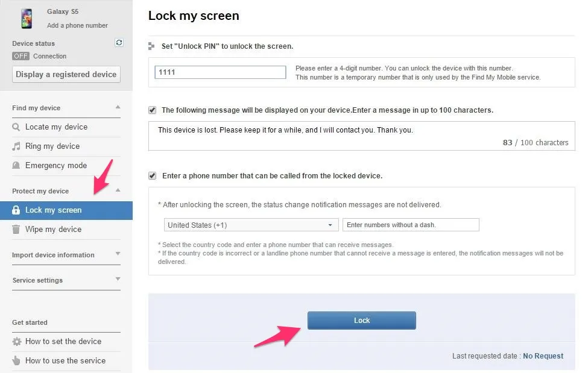Uncheck the display message on device checkbox
This screenshot has width=588, height=373.
coord(152,110)
